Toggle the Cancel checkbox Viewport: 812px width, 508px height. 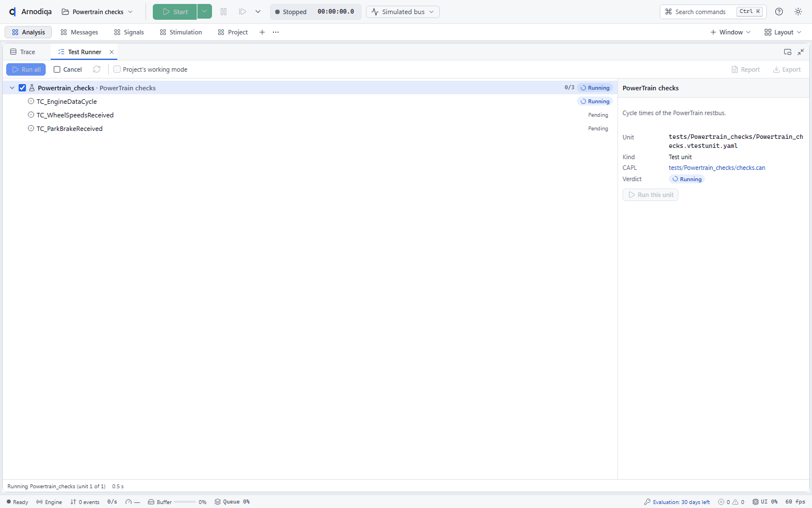[x=57, y=69]
